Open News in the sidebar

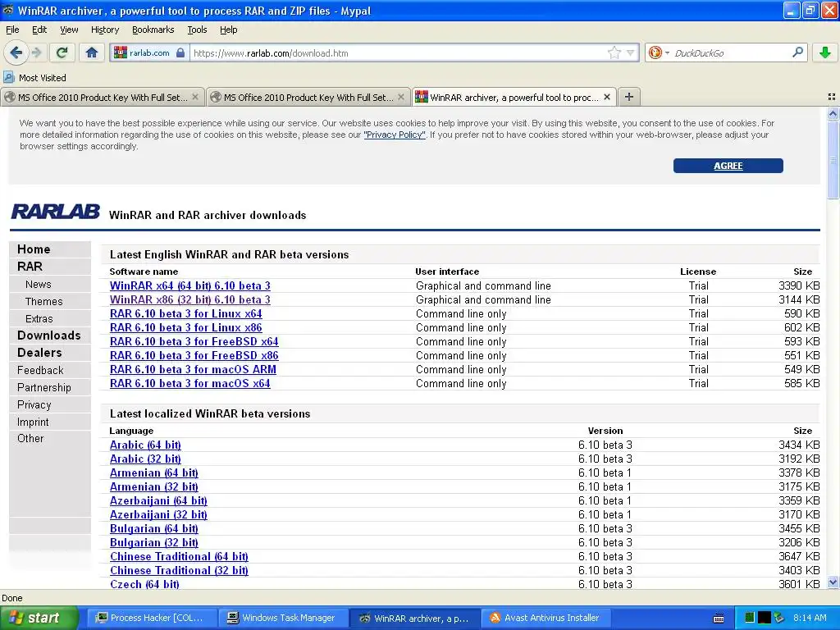tap(39, 284)
